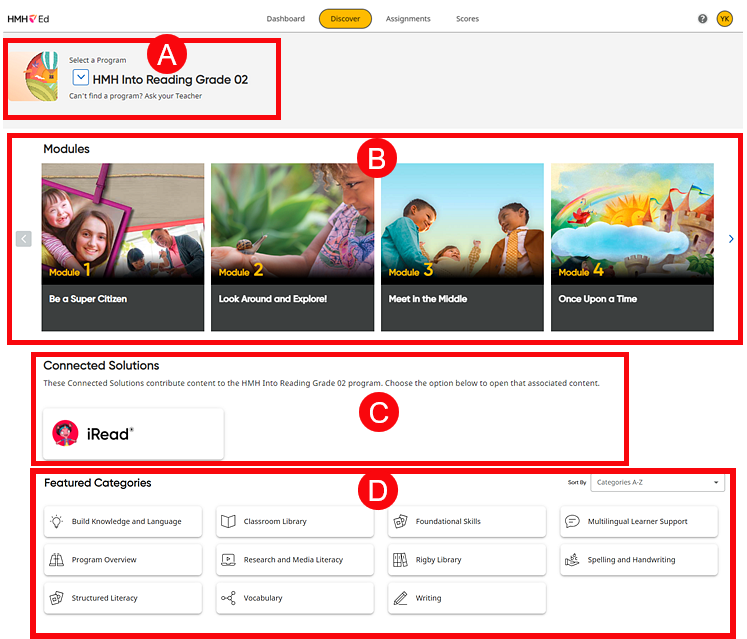Click the Vocabulary connected nodes icon
The image size is (747, 639).
(x=228, y=598)
